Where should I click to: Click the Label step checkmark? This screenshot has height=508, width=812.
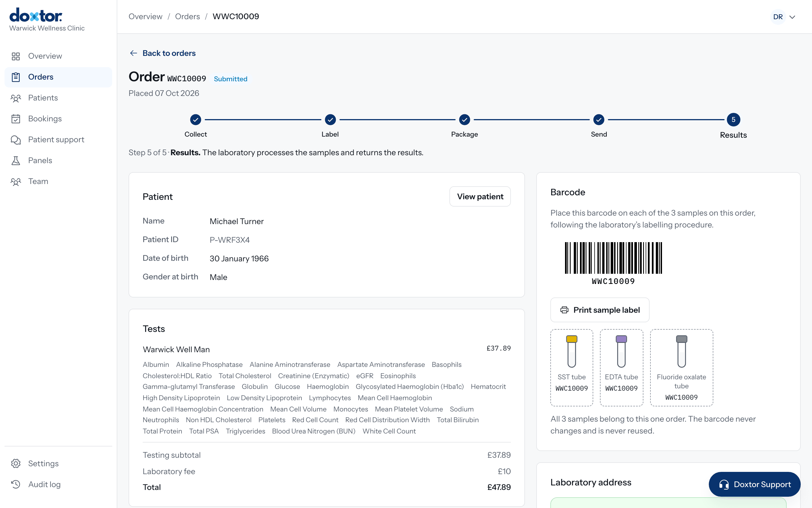pyautogui.click(x=330, y=120)
